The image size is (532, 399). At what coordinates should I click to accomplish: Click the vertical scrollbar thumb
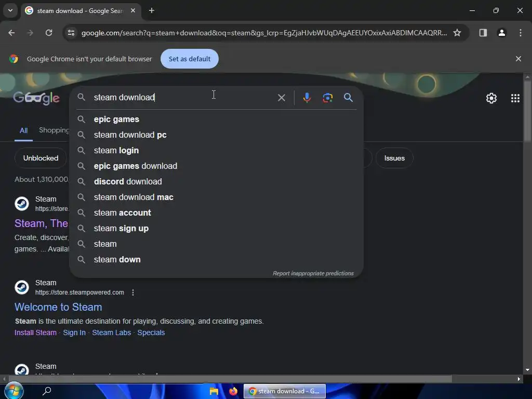(x=527, y=112)
